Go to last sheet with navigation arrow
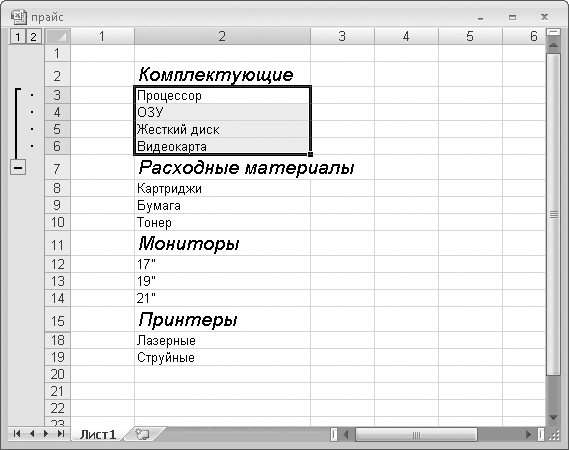 (61, 434)
